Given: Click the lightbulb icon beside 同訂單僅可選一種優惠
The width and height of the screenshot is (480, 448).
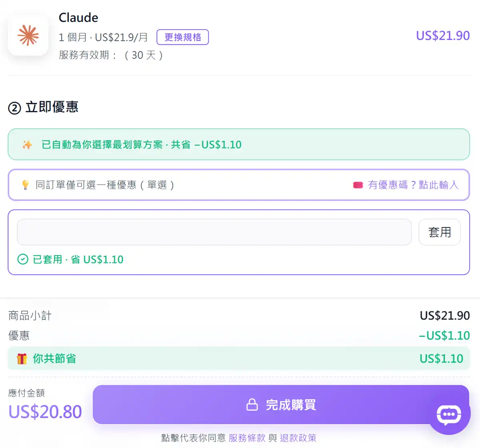Looking at the screenshot, I should [26, 185].
